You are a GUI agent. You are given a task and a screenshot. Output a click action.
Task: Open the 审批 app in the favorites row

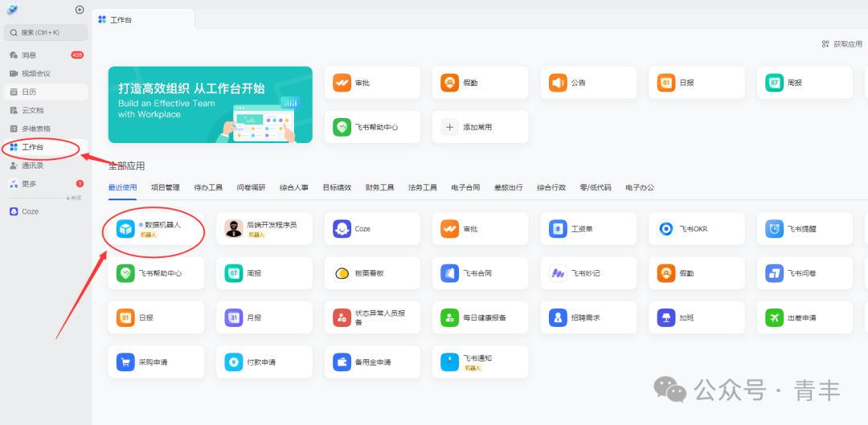(373, 83)
